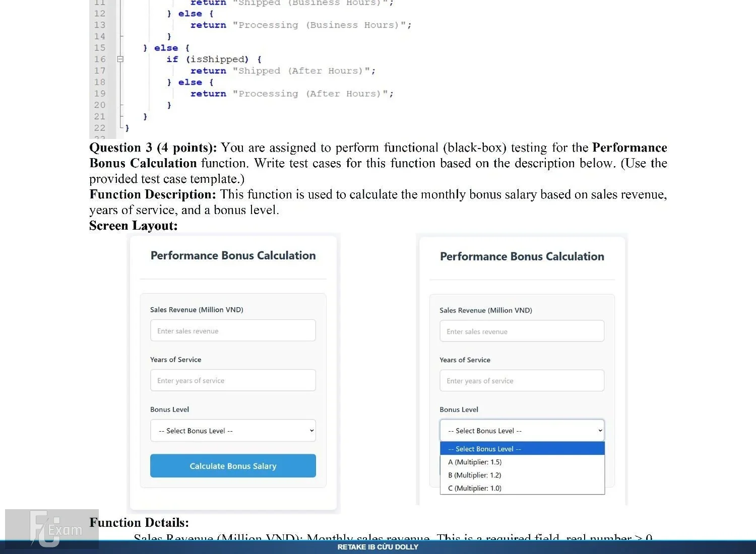Click the 'Function Description:' bold label
This screenshot has height=554, width=756.
(153, 194)
